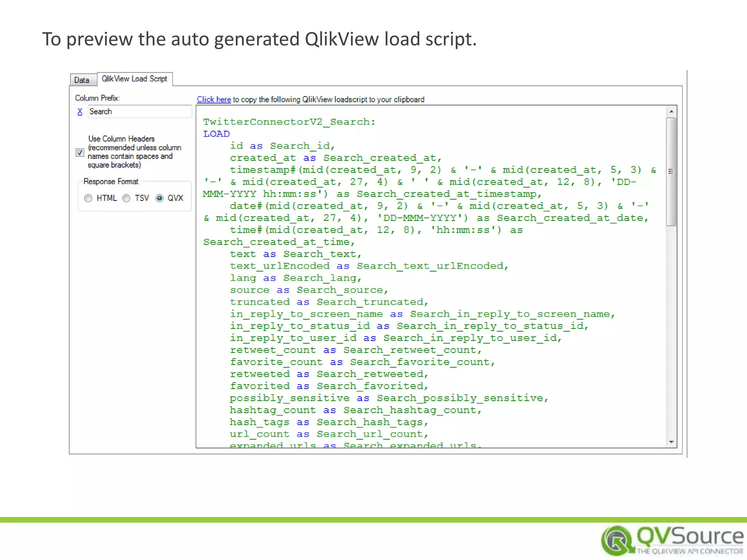Click 'text as Search_text,' script line

(295, 254)
